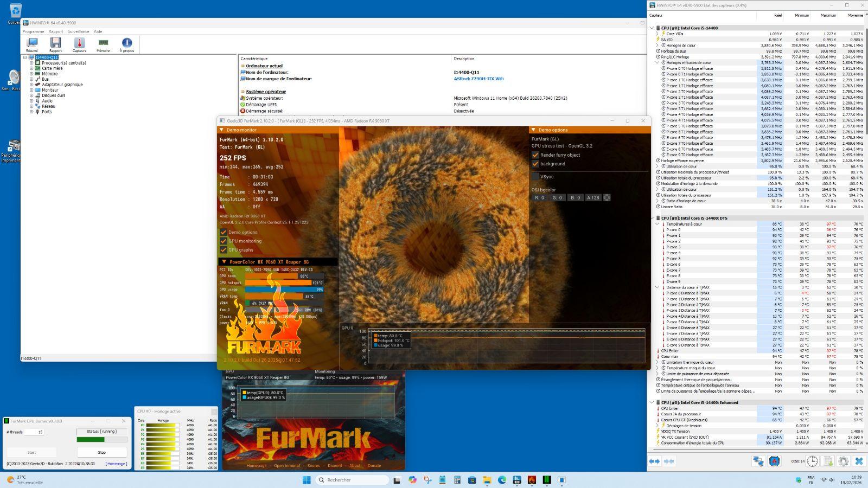This screenshot has width=868, height=488.
Task: Open the À propos info icon
Action: [x=127, y=43]
